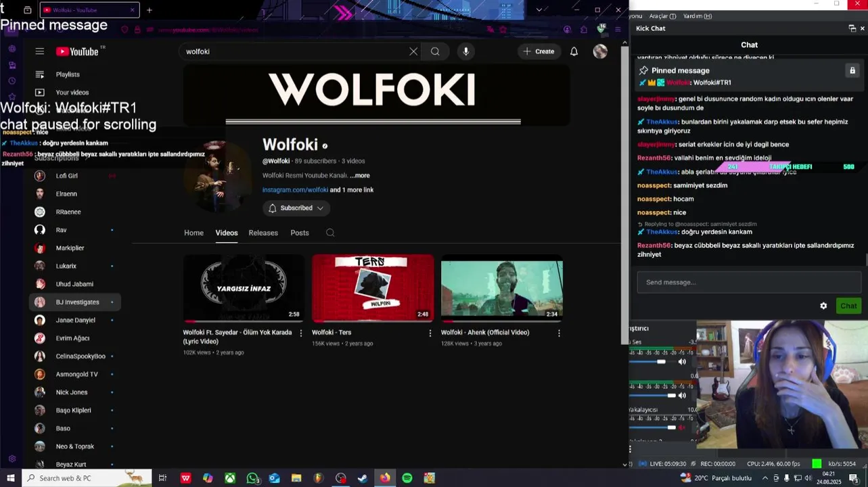Open Outlook from the taskbar

(x=274, y=478)
